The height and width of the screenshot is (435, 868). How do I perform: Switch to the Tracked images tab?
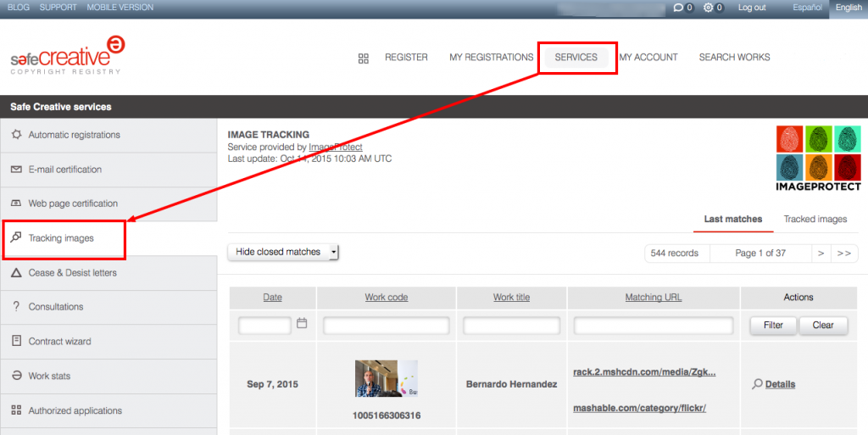pyautogui.click(x=815, y=219)
